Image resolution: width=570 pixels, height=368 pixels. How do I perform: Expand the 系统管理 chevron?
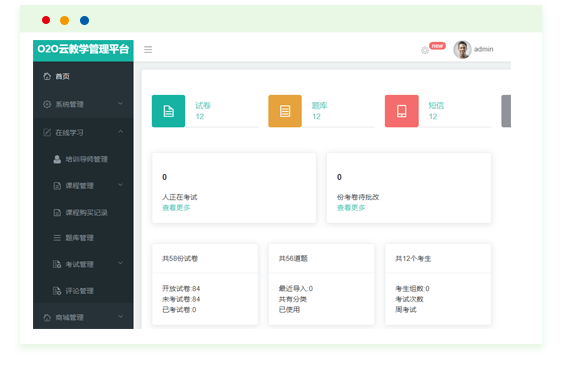[120, 104]
